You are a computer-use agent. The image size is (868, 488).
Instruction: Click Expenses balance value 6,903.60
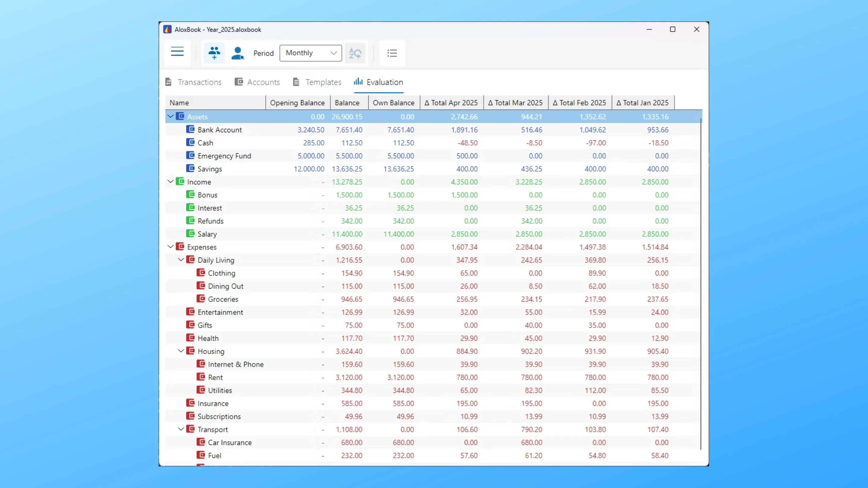[349, 247]
